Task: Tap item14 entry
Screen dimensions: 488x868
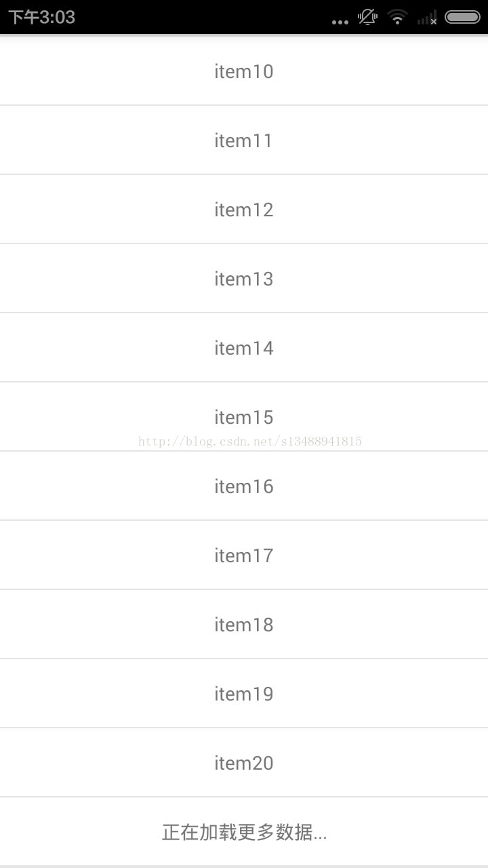Action: 244,347
